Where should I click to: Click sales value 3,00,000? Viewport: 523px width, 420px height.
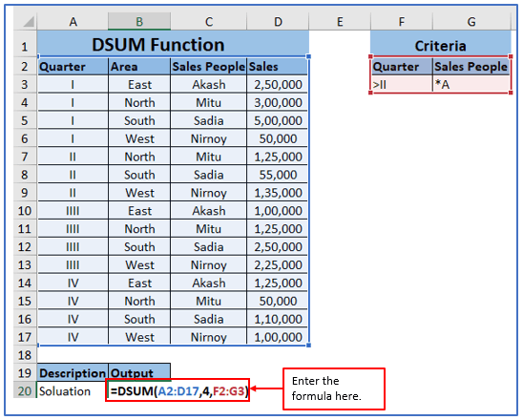278,102
